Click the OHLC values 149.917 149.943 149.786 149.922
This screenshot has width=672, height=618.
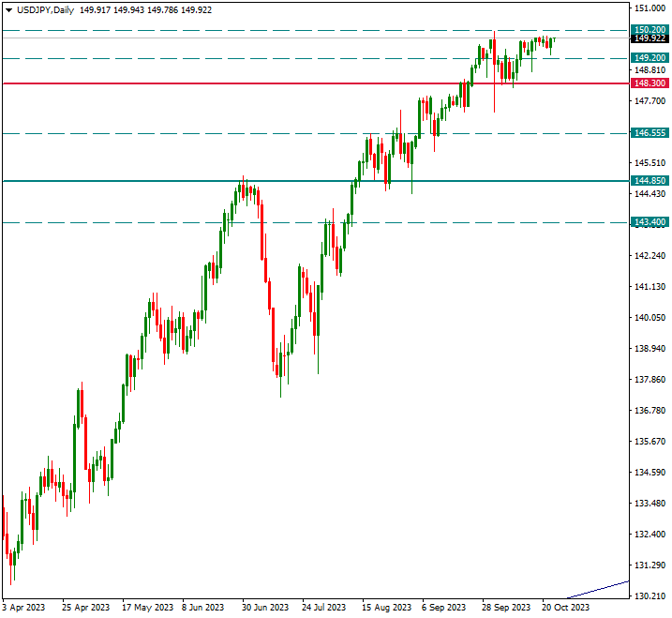[145, 10]
